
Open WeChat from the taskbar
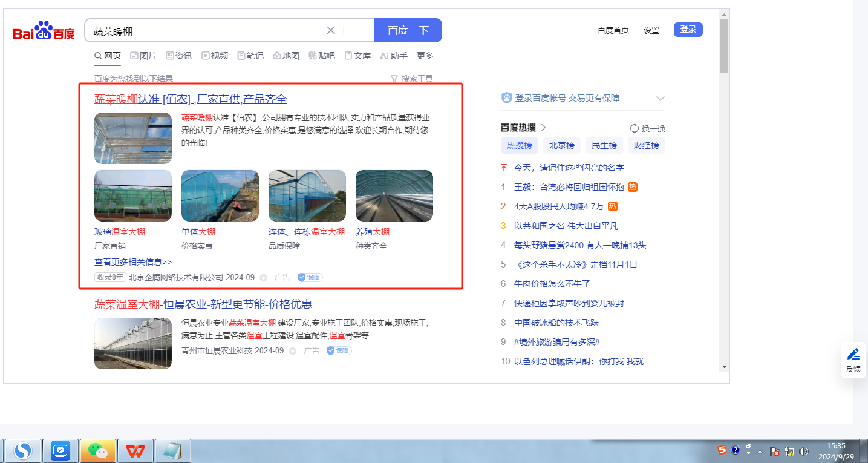click(x=98, y=451)
